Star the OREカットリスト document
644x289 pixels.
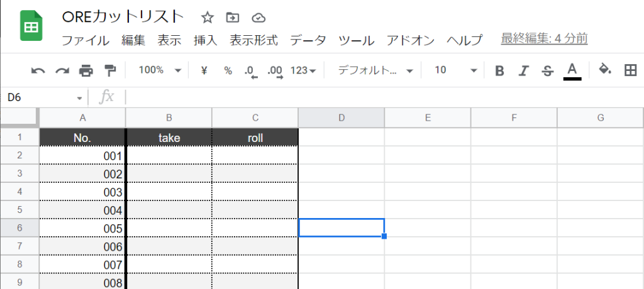(207, 17)
